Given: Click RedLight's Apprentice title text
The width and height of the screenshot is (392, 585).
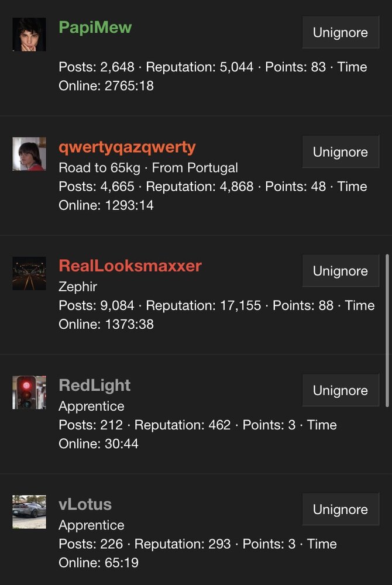Looking at the screenshot, I should [x=91, y=407].
